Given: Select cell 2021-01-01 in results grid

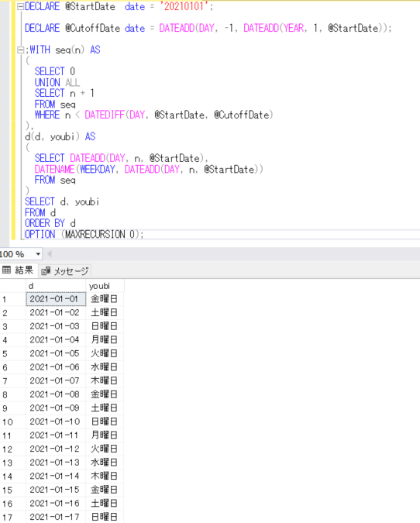Looking at the screenshot, I should click(x=56, y=299).
